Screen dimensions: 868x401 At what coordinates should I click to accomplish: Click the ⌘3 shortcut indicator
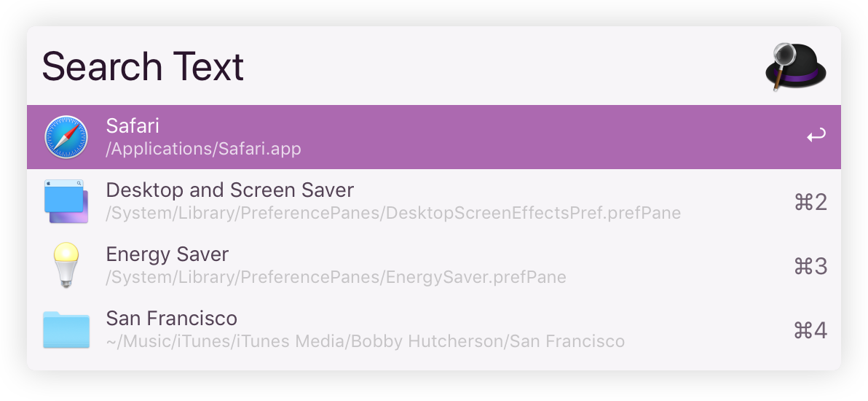tap(810, 266)
